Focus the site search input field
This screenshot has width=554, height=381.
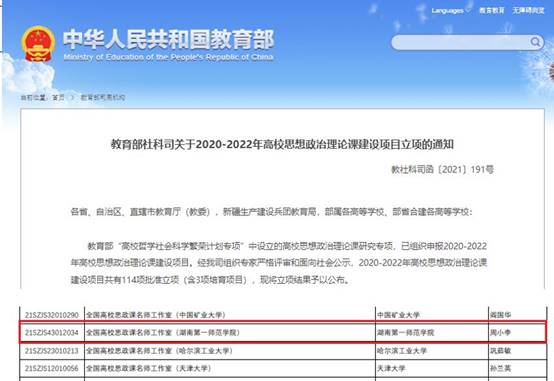(x=461, y=42)
